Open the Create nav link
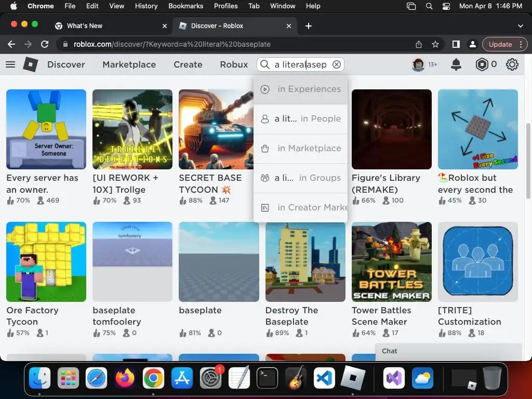This screenshot has width=532, height=399. (x=188, y=64)
